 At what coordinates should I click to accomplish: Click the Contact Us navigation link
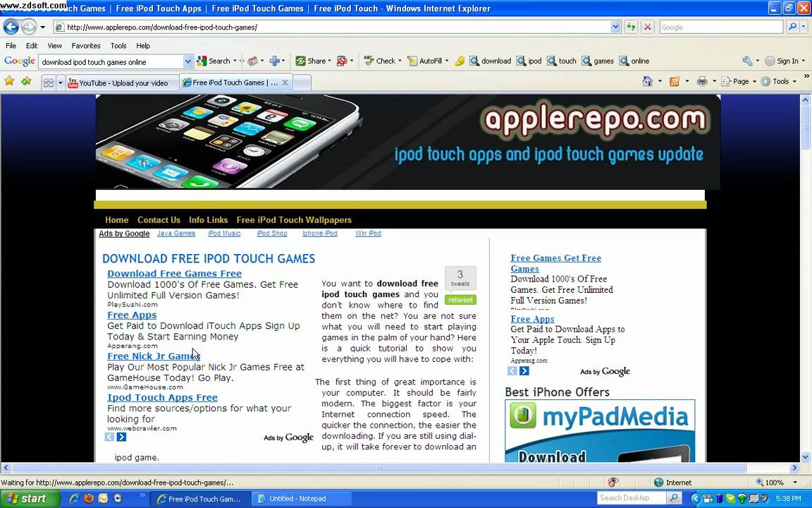pos(159,220)
